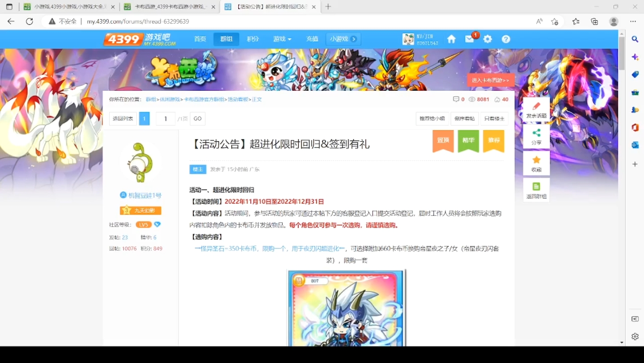The width and height of the screenshot is (644, 363).
Task: Open Edge sidebar games icon
Action: [x=635, y=110]
